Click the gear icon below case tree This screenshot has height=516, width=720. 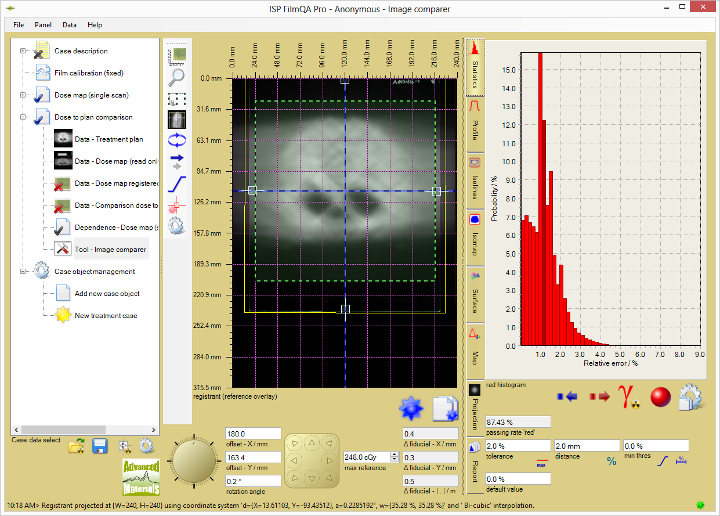click(x=146, y=446)
